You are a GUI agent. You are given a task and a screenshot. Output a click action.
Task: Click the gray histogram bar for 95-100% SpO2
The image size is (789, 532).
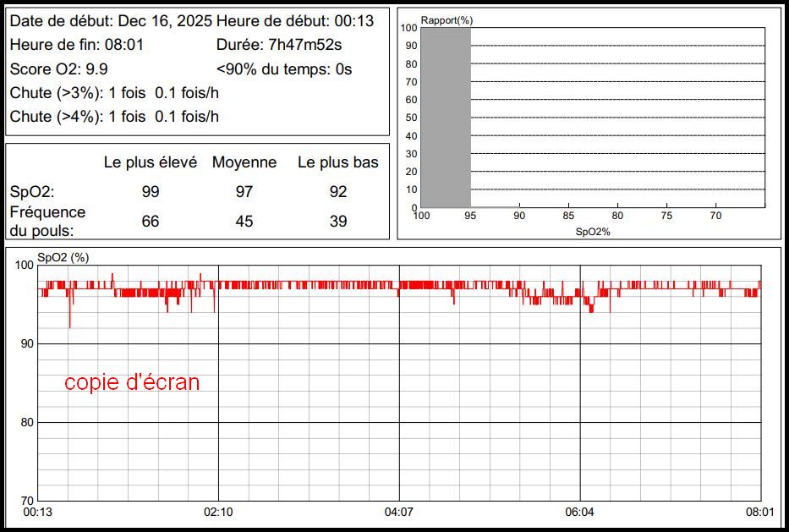coord(446,118)
